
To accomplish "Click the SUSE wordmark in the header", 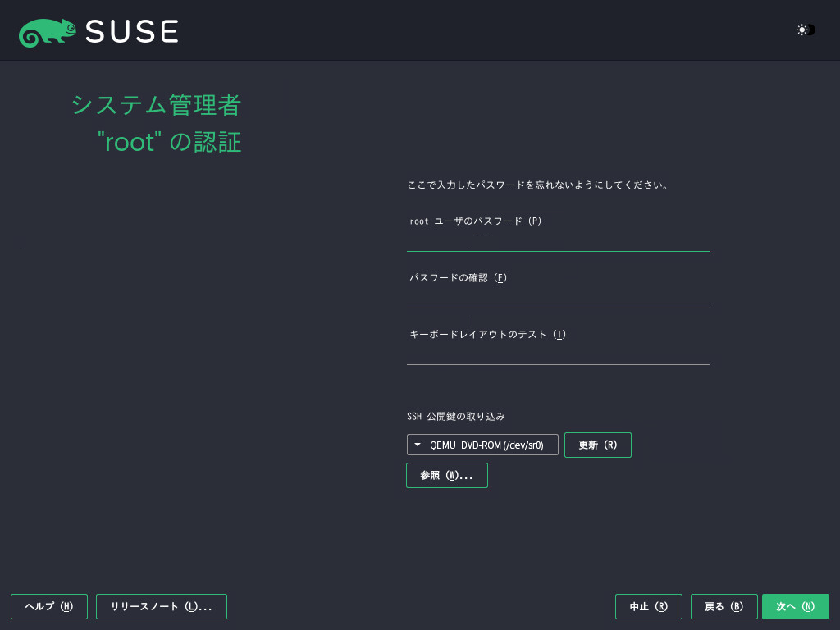I will point(131,31).
